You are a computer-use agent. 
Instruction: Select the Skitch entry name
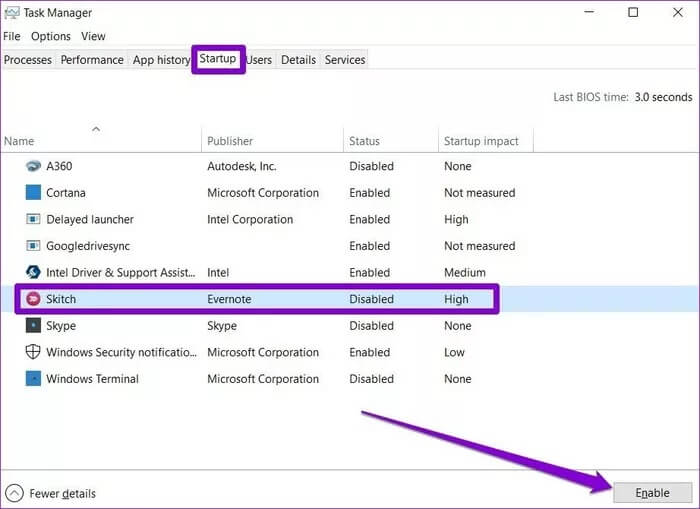[61, 299]
